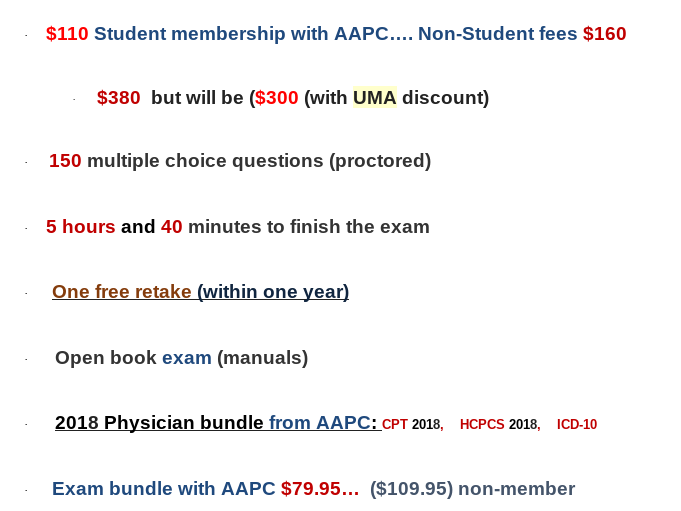Click the $380 exam price
This screenshot has width=681, height=511.
(x=119, y=98)
